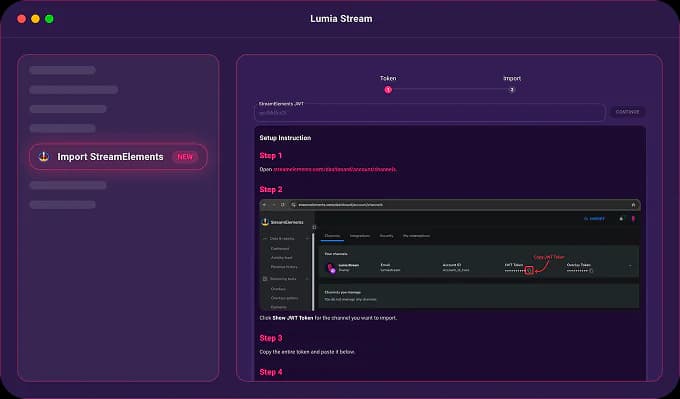The width and height of the screenshot is (680, 399).
Task: Click Activity feed in the screenshot sidebar
Action: coord(282,258)
